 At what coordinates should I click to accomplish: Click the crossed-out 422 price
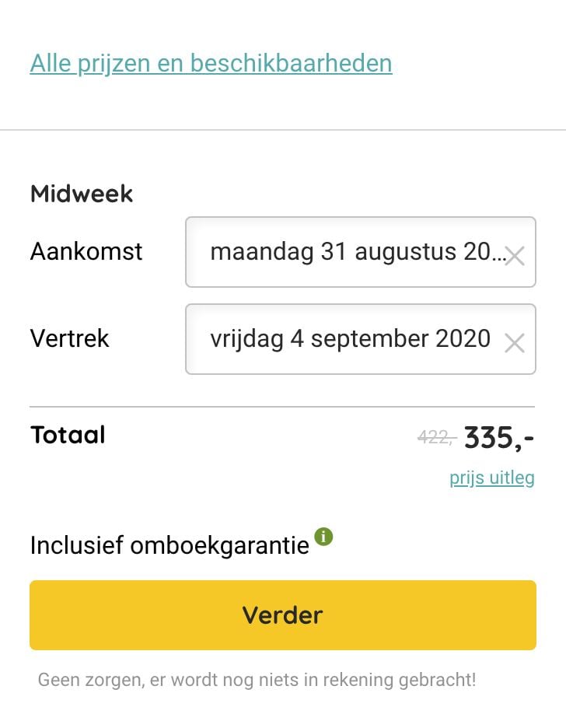point(437,437)
